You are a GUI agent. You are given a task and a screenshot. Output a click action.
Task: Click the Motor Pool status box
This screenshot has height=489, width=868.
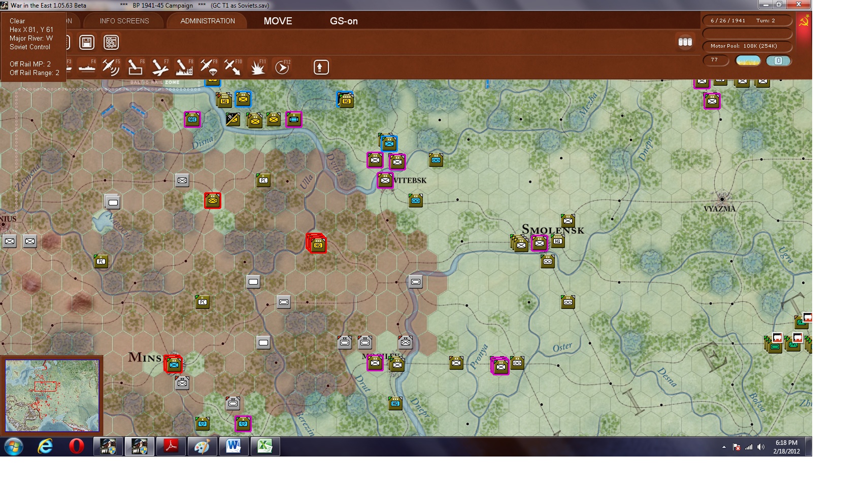click(x=747, y=46)
